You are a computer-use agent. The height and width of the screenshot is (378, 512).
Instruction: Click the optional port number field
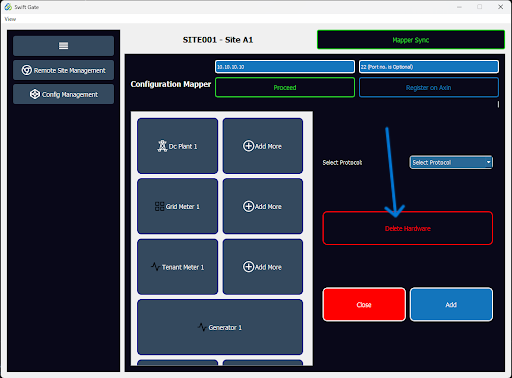(429, 67)
